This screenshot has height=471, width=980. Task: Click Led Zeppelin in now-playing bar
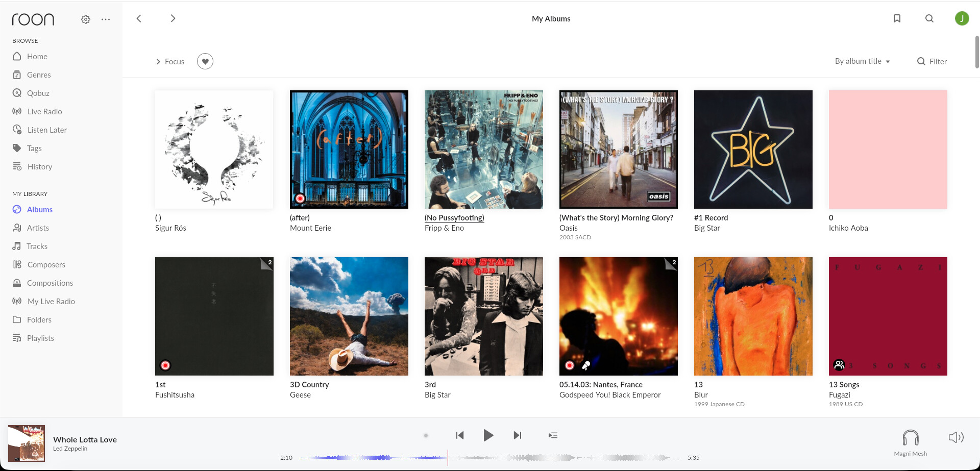pos(70,449)
